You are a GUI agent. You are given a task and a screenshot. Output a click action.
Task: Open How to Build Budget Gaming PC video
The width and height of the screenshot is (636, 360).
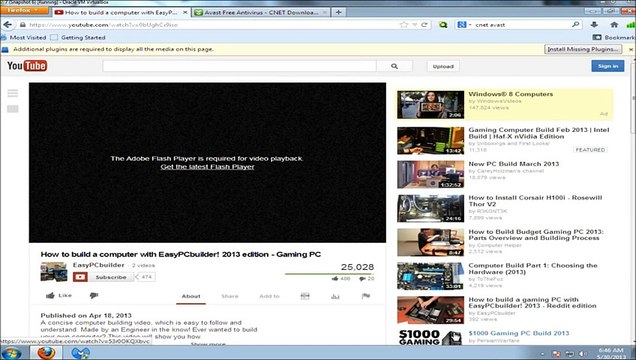point(536,235)
